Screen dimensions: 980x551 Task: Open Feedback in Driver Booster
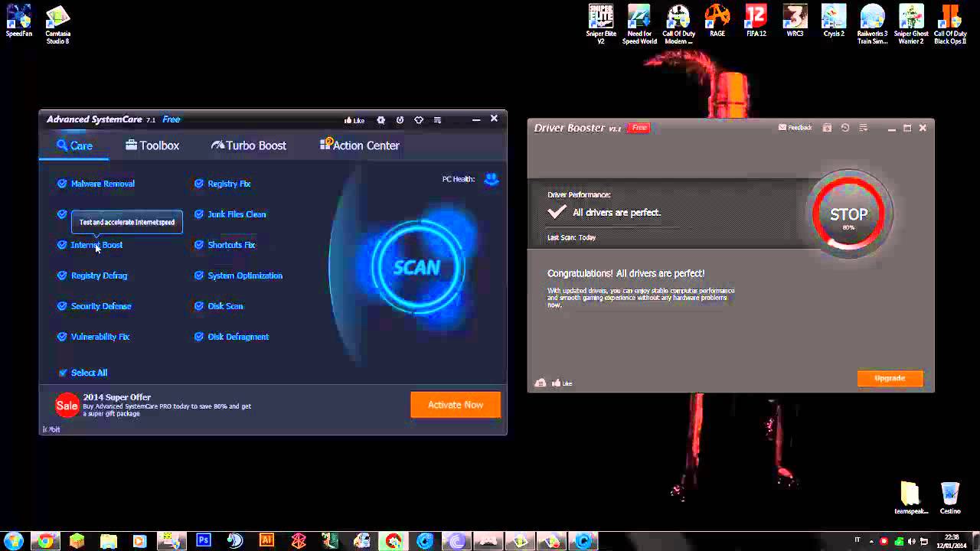(x=795, y=128)
